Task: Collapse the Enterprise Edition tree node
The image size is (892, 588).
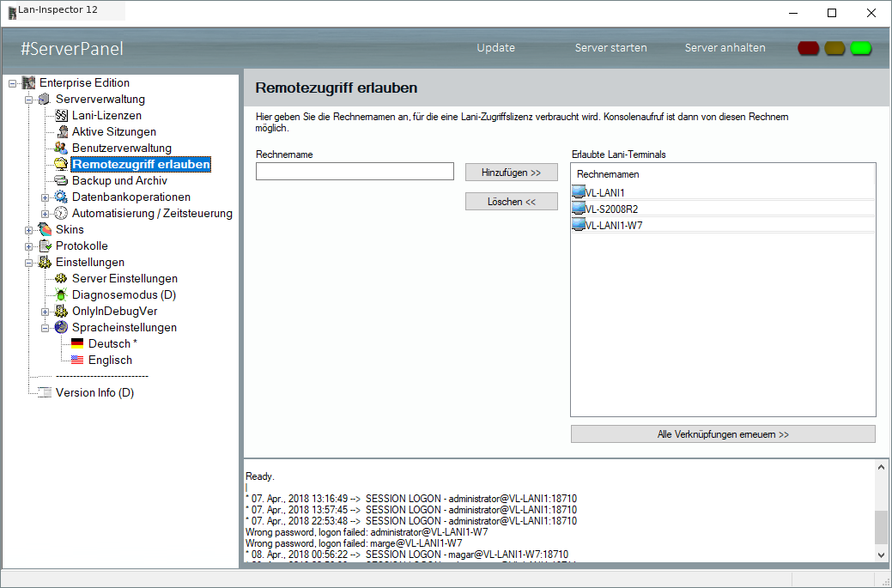Action: click(x=12, y=83)
